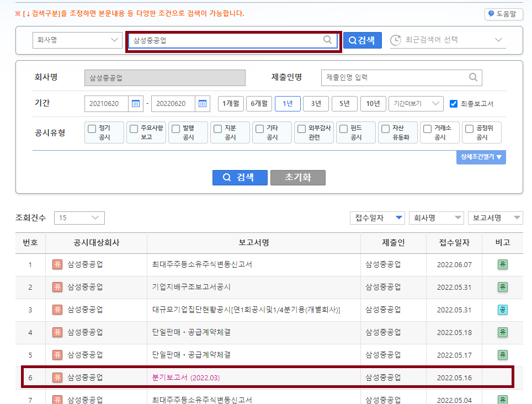Click green 유 remark badge for 2022.05.18 row
Viewport: 532px width, 404px height.
[503, 332]
